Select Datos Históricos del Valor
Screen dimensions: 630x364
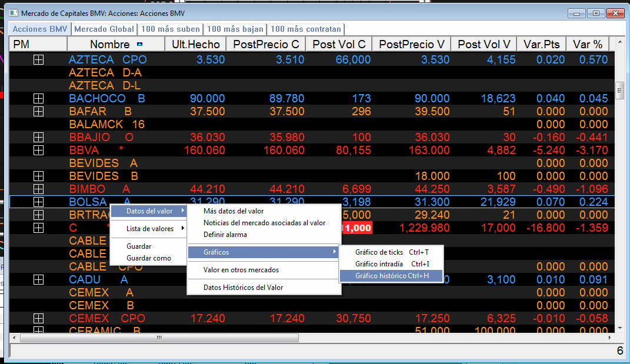click(243, 288)
